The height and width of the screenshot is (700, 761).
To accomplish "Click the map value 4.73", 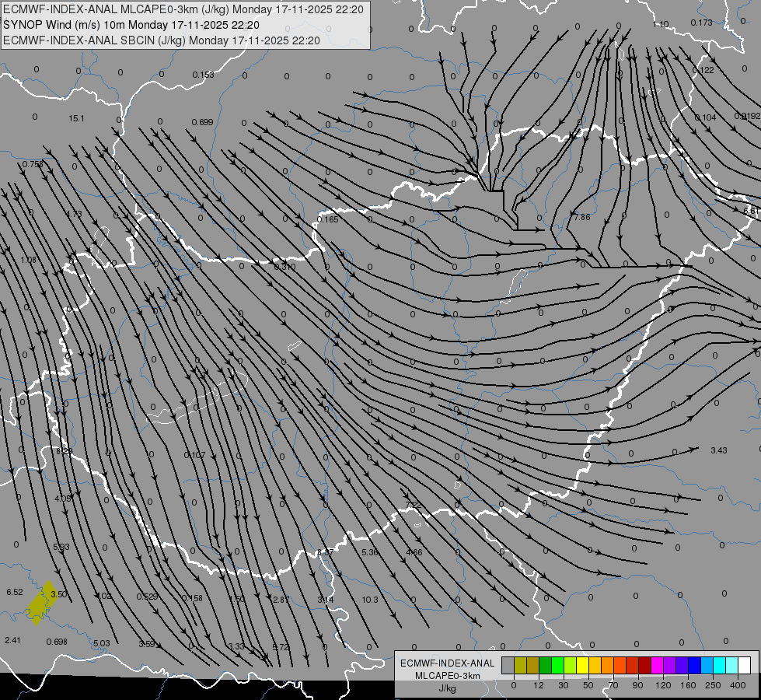I will [74, 214].
